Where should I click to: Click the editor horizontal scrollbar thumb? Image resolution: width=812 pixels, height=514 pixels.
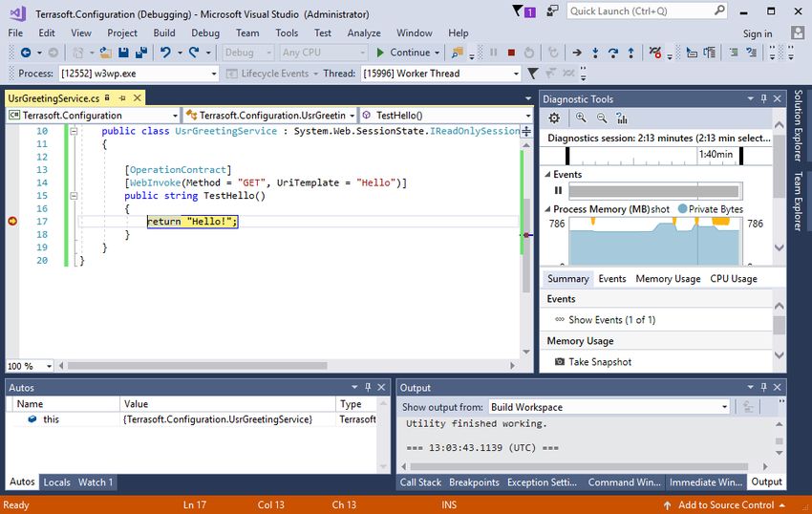tap(198, 366)
